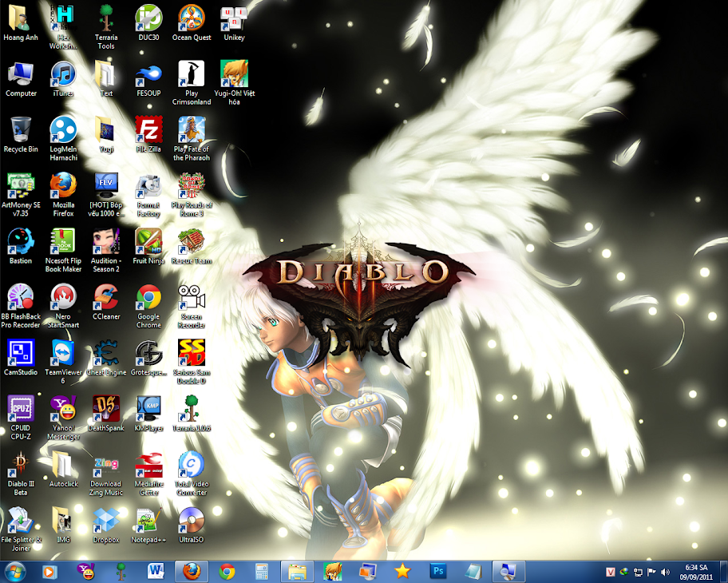Screen dimensions: 728x583
Task: Launch the Grotesque game shortcut
Action: (148, 358)
